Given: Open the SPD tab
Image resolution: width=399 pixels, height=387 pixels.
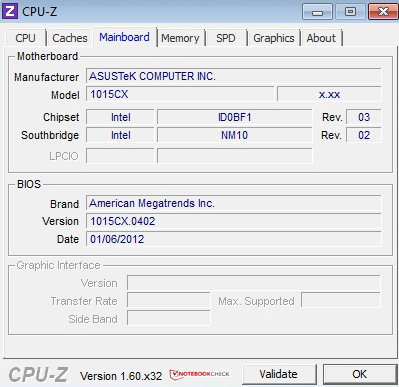Looking at the screenshot, I should 226,38.
